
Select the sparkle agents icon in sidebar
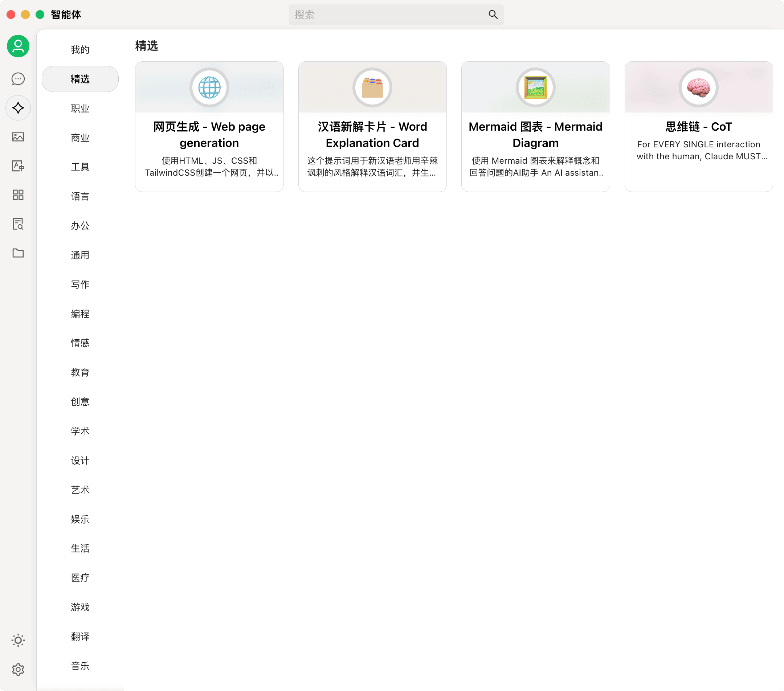[18, 108]
